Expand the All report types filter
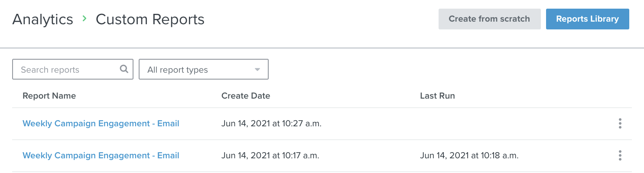This screenshot has width=644, height=173. click(203, 70)
